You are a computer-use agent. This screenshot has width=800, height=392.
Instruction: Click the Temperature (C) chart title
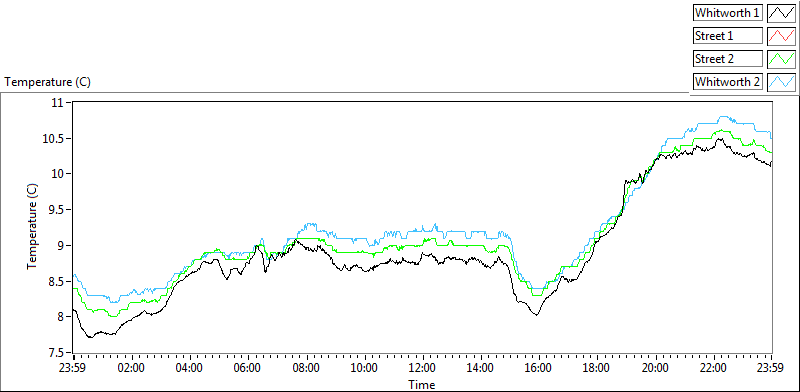(48, 82)
